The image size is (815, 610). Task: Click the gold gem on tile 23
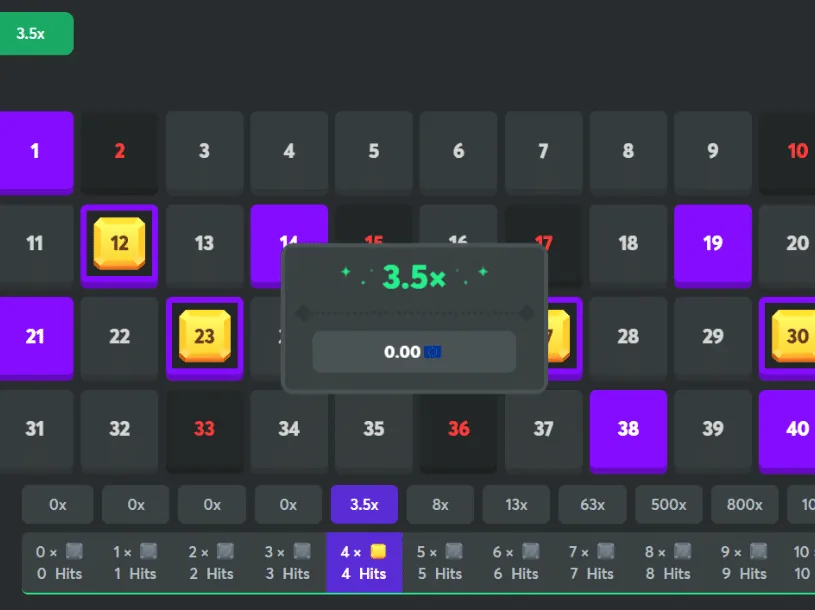tap(205, 336)
